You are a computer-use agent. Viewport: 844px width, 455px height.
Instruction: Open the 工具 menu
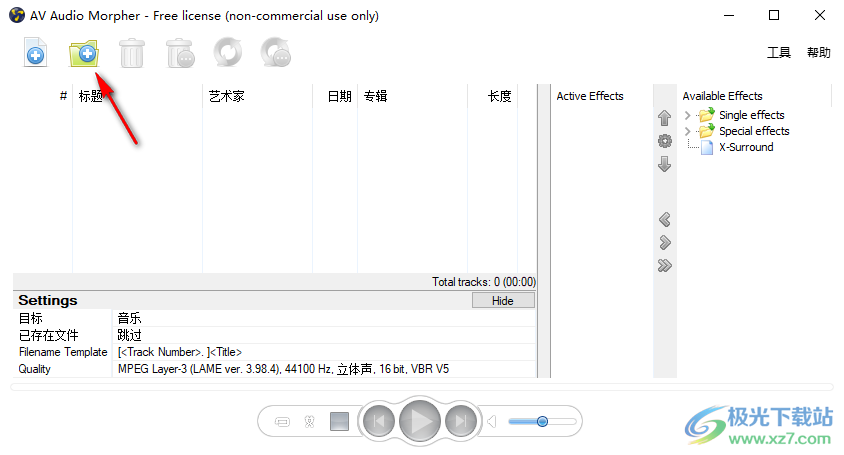tap(778, 53)
